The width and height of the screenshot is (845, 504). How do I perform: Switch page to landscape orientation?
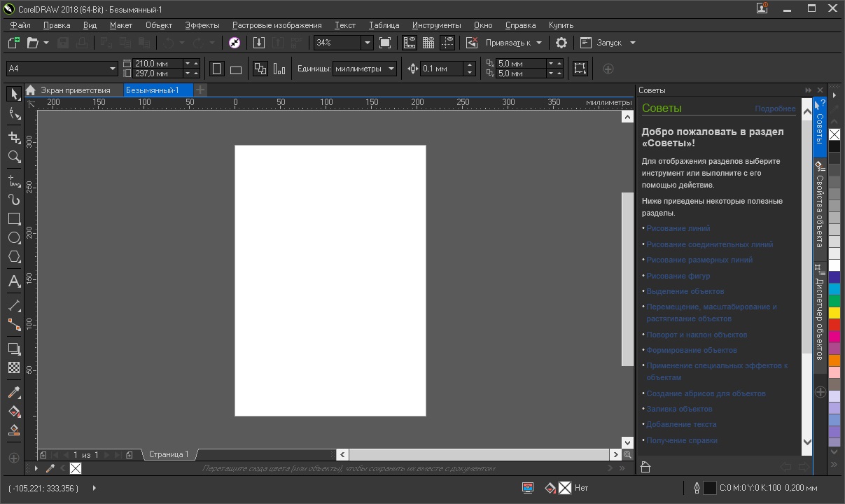(x=236, y=69)
